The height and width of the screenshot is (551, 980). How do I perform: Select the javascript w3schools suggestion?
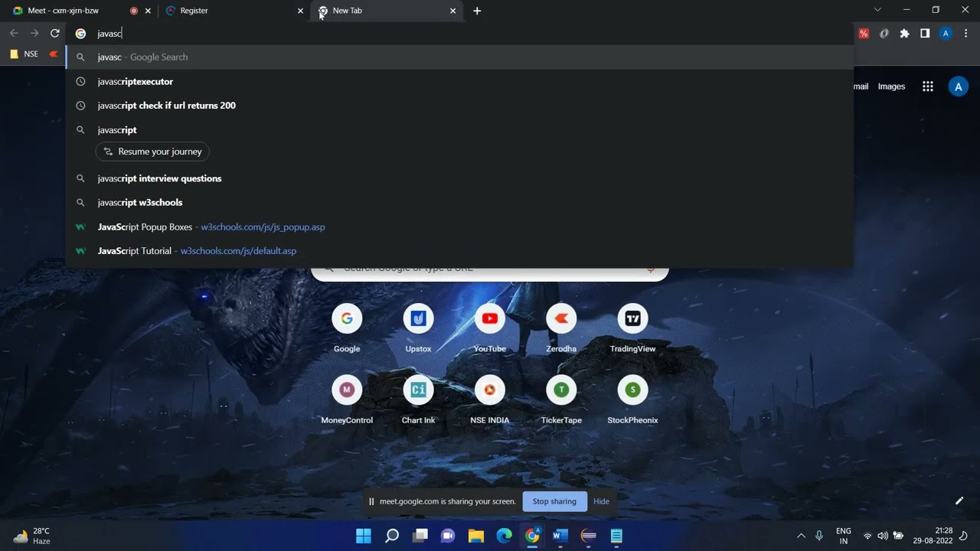click(459, 203)
